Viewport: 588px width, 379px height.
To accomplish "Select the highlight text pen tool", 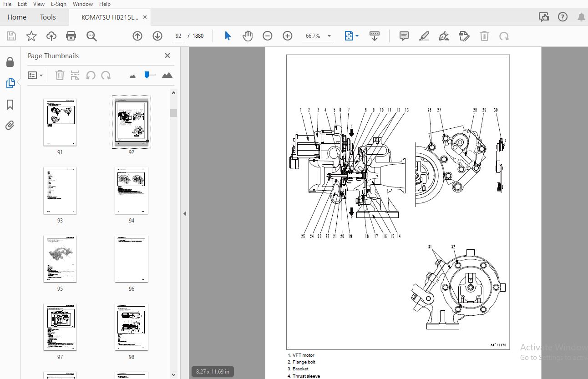I will point(424,36).
